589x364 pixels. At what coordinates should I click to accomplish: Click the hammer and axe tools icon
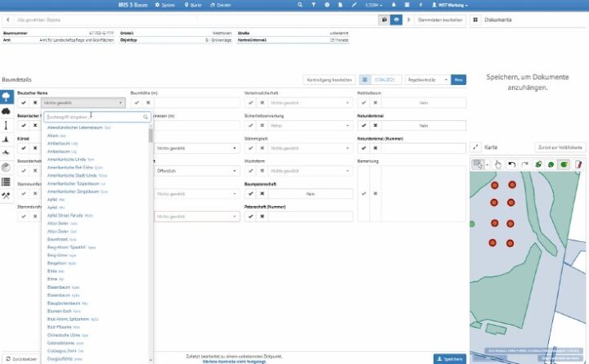coord(7,195)
